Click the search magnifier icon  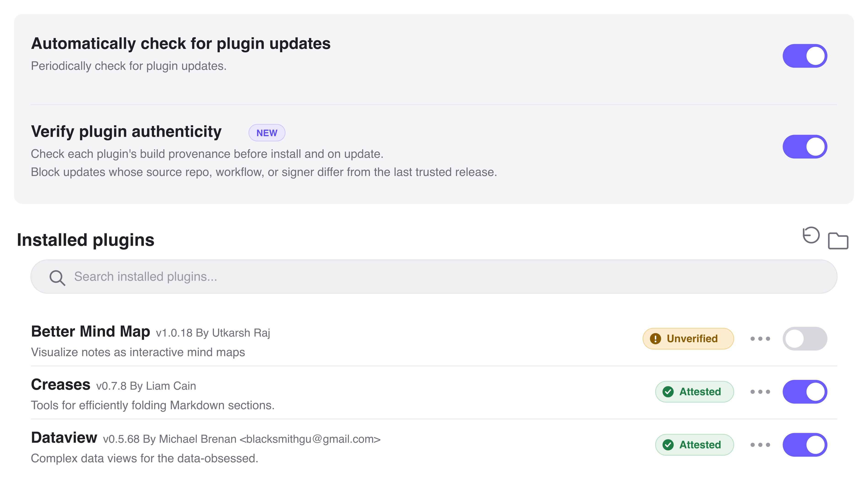click(57, 278)
